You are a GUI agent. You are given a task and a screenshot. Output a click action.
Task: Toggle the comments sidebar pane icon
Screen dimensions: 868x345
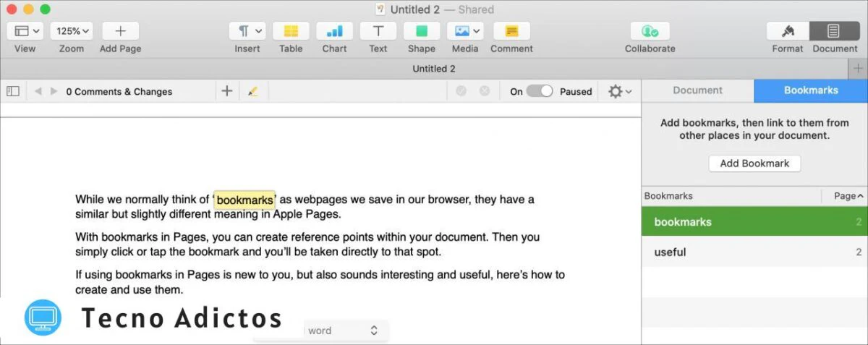(x=13, y=92)
